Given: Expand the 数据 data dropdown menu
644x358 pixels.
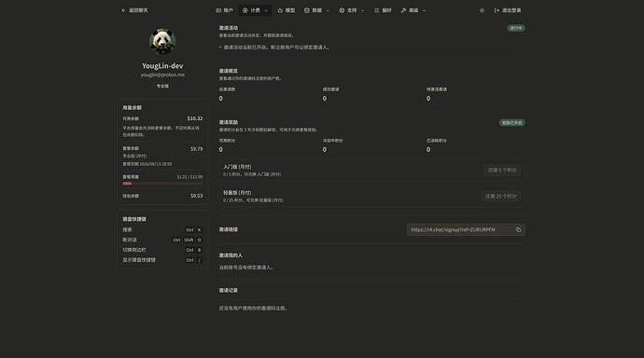Looking at the screenshot, I should 316,10.
